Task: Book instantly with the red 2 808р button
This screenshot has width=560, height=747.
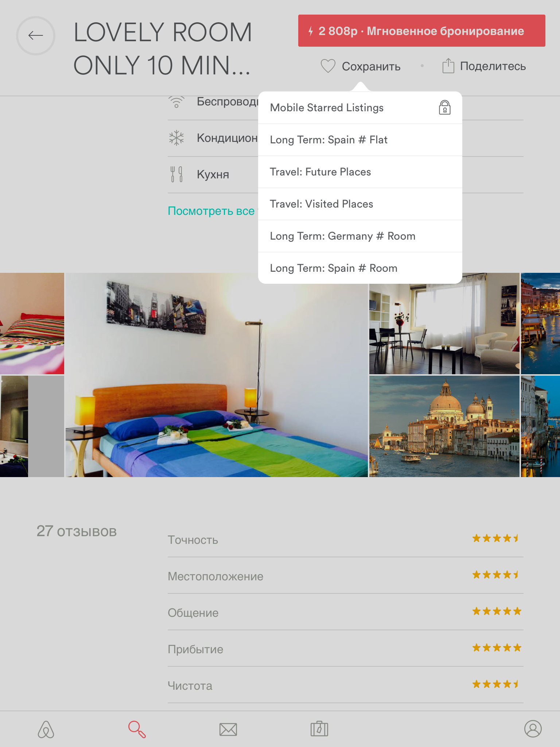Action: click(421, 31)
